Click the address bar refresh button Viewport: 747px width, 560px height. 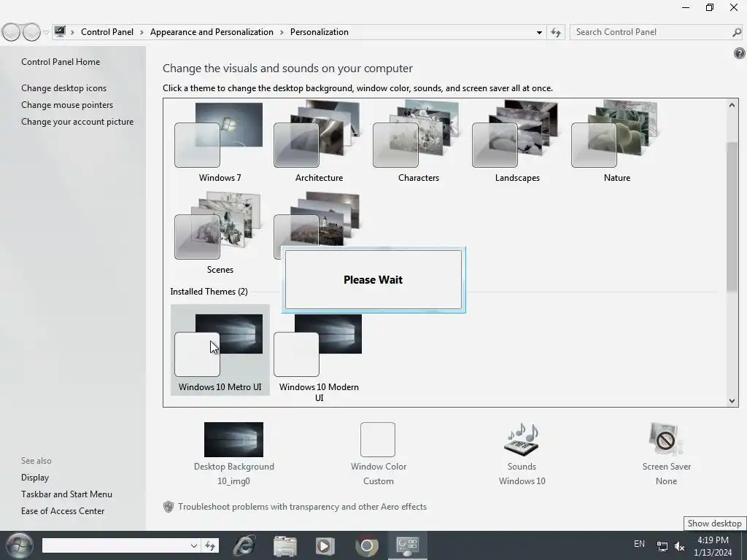tap(555, 32)
